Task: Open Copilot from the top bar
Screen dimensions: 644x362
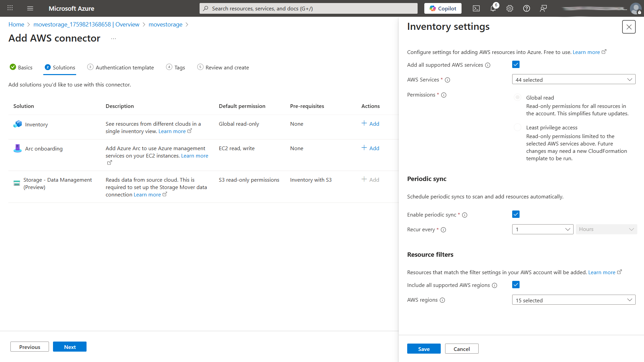Action: click(x=442, y=8)
